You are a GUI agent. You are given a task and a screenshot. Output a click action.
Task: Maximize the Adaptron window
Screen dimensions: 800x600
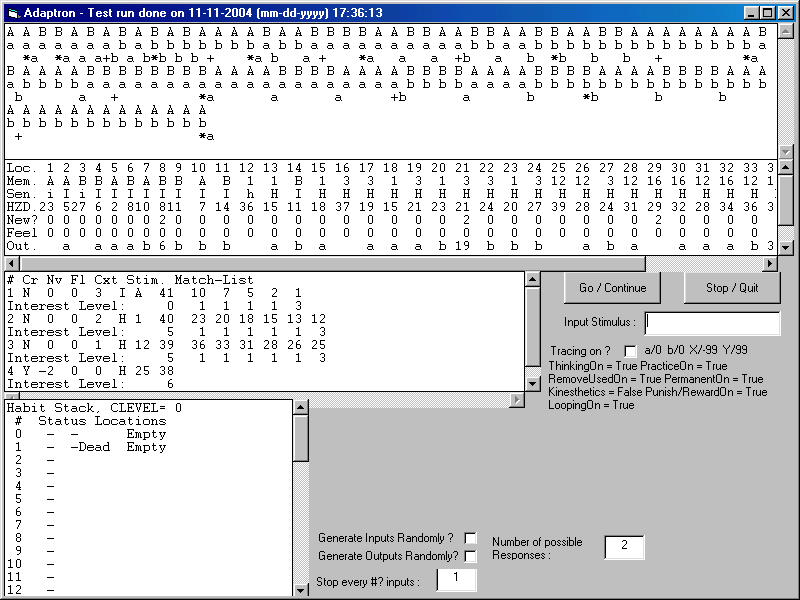[767, 13]
